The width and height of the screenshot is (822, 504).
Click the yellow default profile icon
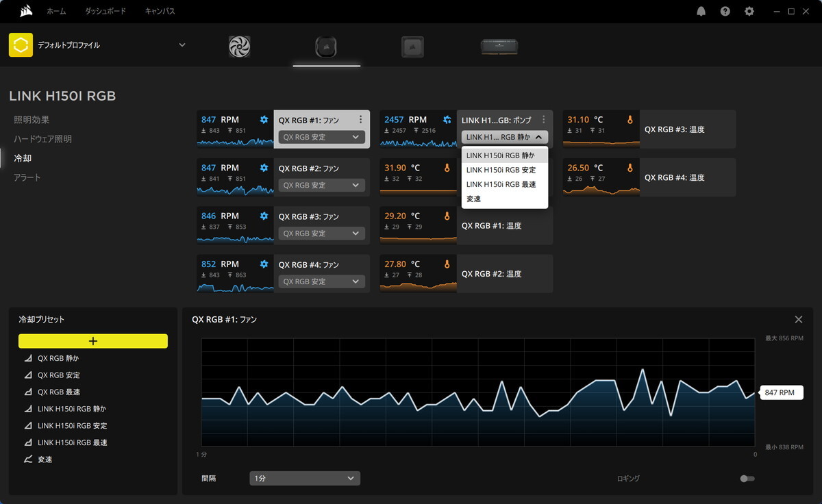tap(21, 45)
